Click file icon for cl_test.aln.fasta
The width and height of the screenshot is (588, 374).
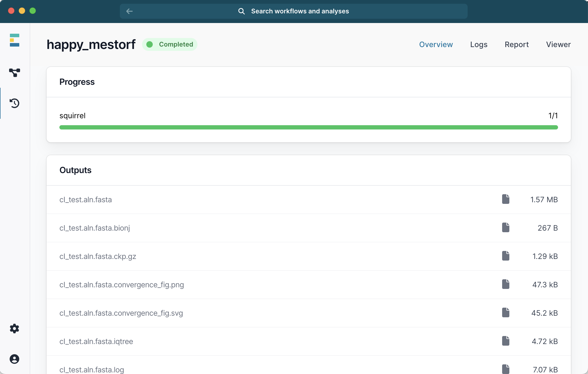coord(506,199)
